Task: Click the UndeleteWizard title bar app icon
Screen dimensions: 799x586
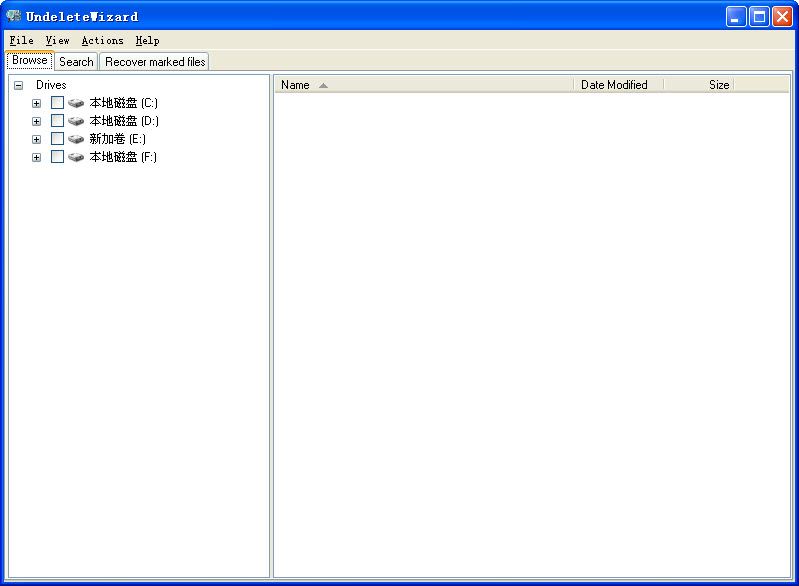Action: point(14,16)
